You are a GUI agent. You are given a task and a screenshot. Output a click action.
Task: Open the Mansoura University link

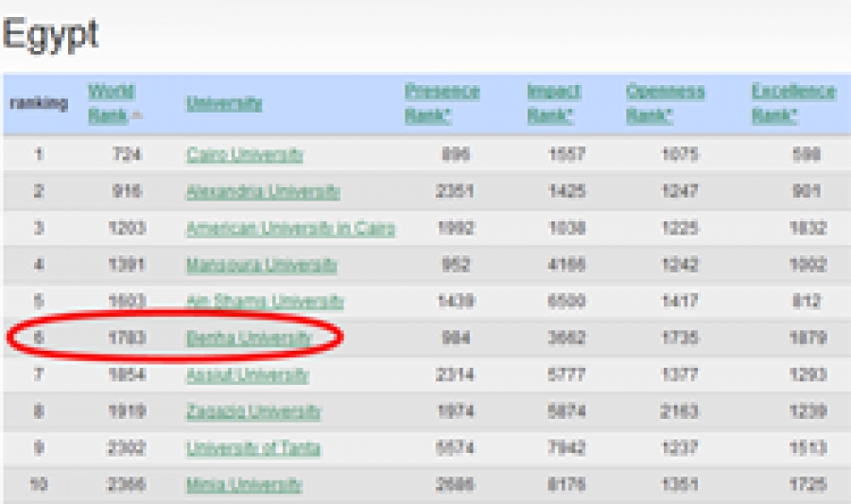262,265
